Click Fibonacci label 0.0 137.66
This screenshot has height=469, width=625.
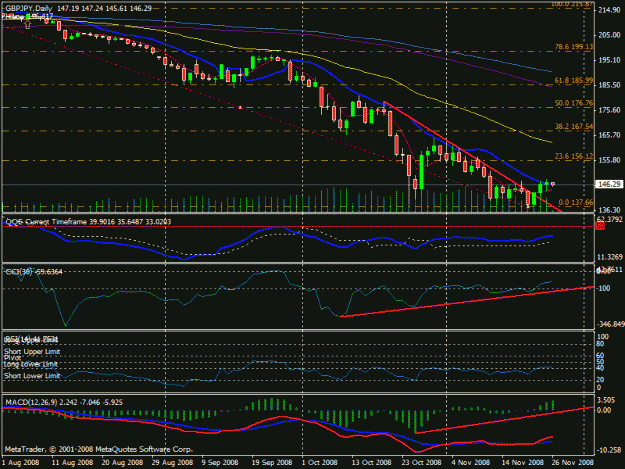tap(576, 202)
